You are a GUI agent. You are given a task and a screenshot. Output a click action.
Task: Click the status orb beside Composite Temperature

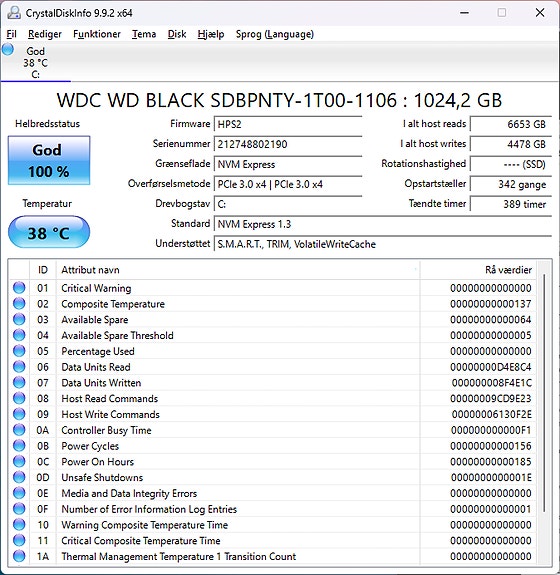coord(19,304)
